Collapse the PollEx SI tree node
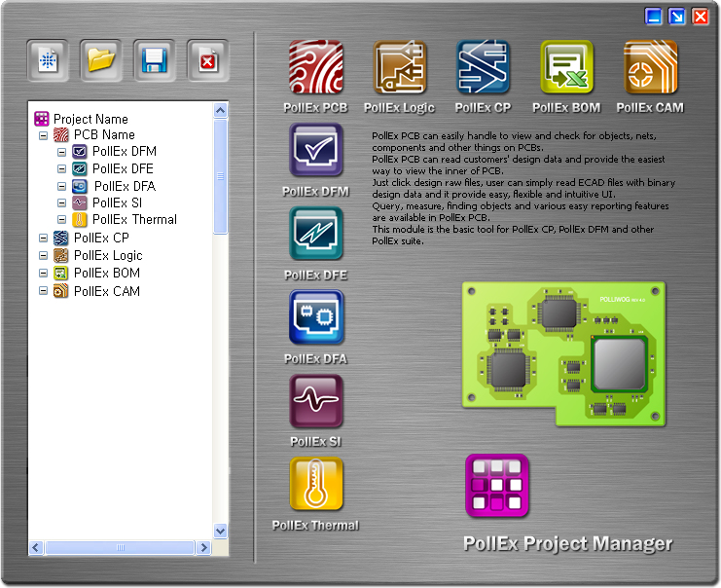 coord(61,202)
